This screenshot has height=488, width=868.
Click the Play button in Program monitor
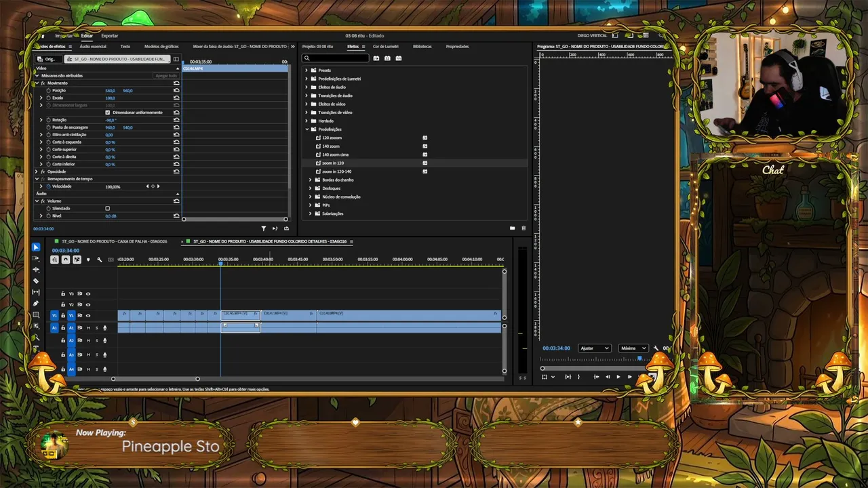(x=618, y=377)
